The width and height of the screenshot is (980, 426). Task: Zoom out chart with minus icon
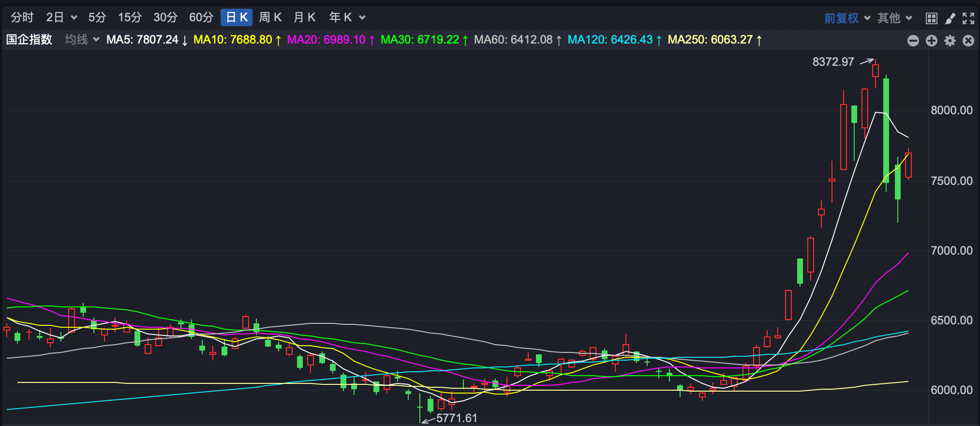(x=913, y=41)
